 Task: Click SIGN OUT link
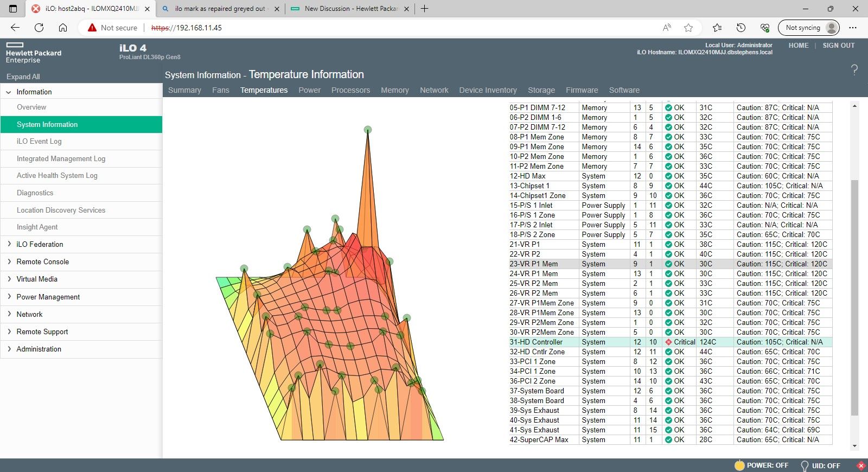[838, 46]
